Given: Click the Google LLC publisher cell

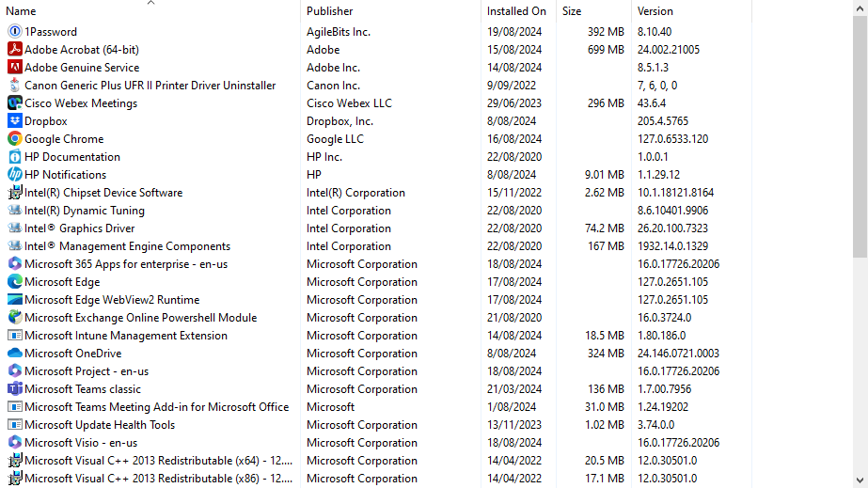Looking at the screenshot, I should pyautogui.click(x=335, y=139).
